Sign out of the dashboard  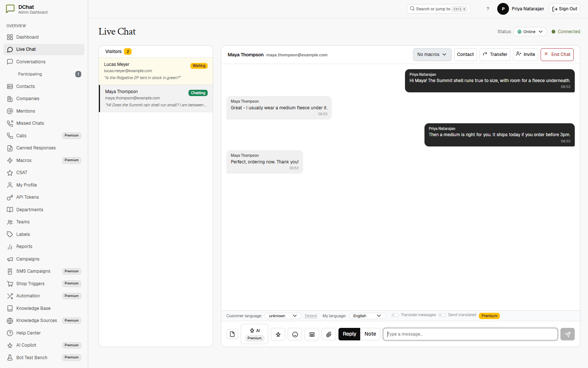click(564, 9)
